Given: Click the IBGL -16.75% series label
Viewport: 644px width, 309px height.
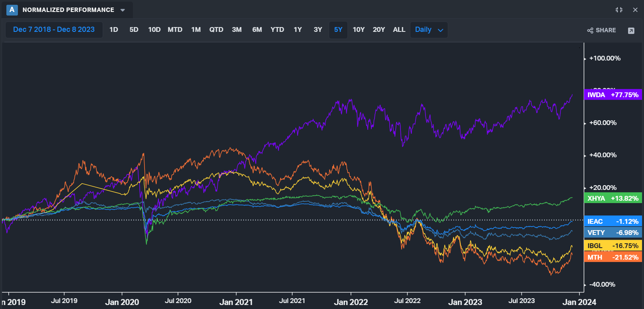Looking at the screenshot, I should coord(613,246).
